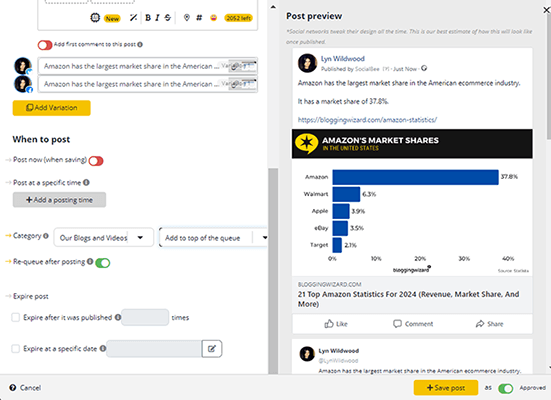Click the info icon beside Add first comment
Viewport: 551px width, 400px height.
coord(140,44)
